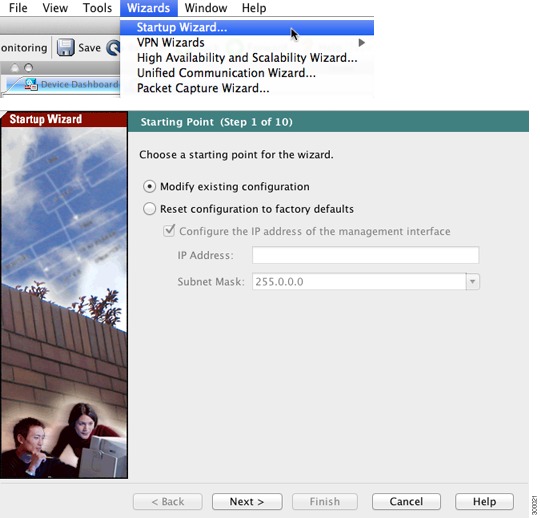540x518 pixels.
Task: Open the Subnet Mask dropdown arrow
Action: tap(472, 282)
